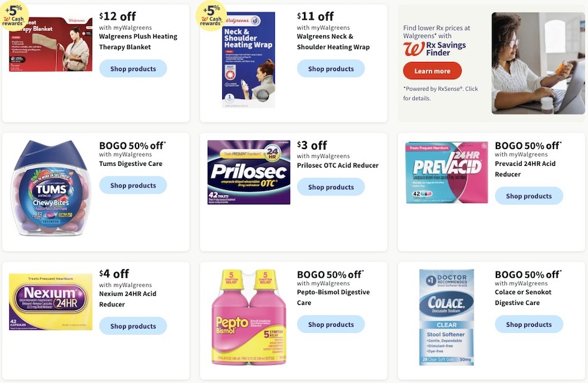
Task: Shop Prevacid 24HR Acid Reducer products
Action: tap(529, 196)
